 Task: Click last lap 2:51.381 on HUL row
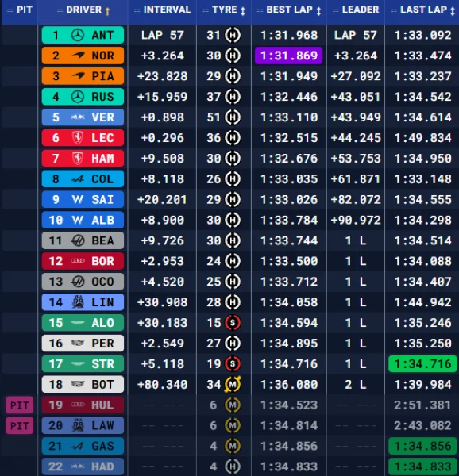click(422, 405)
